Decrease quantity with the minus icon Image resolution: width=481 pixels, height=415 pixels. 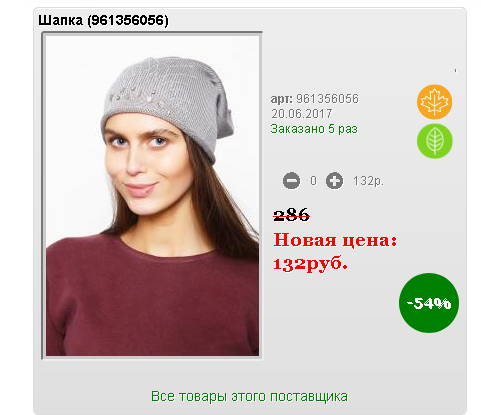pyautogui.click(x=291, y=181)
